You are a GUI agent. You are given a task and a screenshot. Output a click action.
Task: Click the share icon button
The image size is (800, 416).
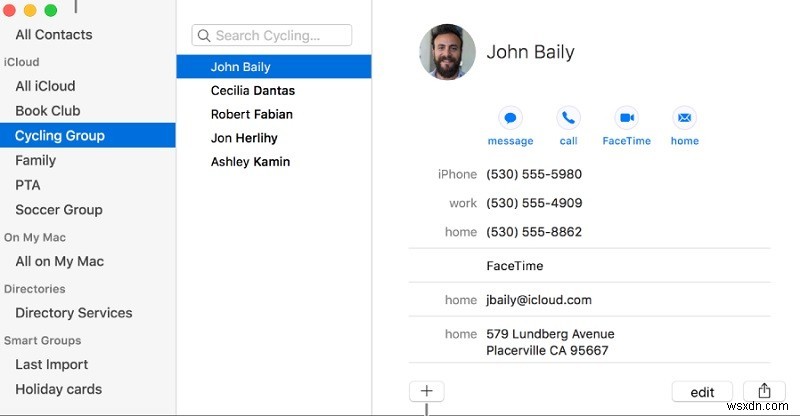(x=764, y=391)
